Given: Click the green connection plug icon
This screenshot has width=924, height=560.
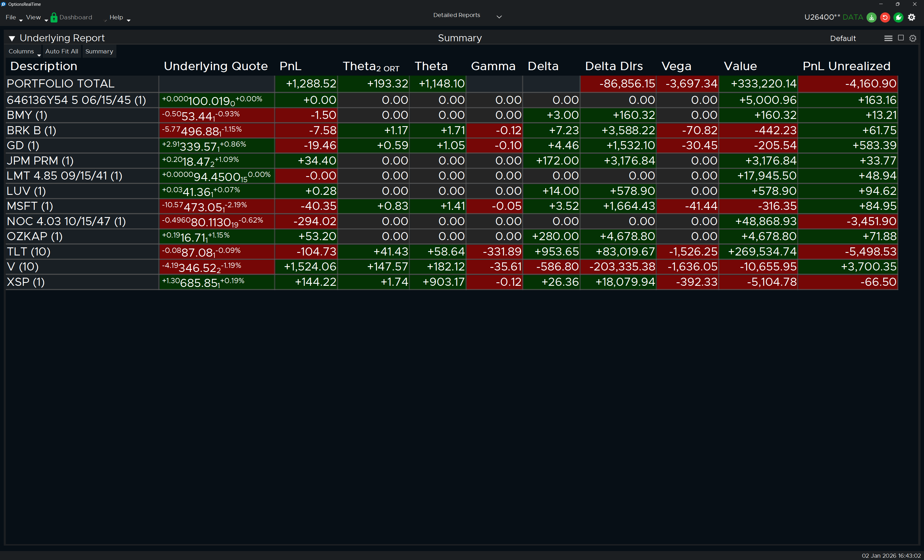Looking at the screenshot, I should pyautogui.click(x=898, y=17).
